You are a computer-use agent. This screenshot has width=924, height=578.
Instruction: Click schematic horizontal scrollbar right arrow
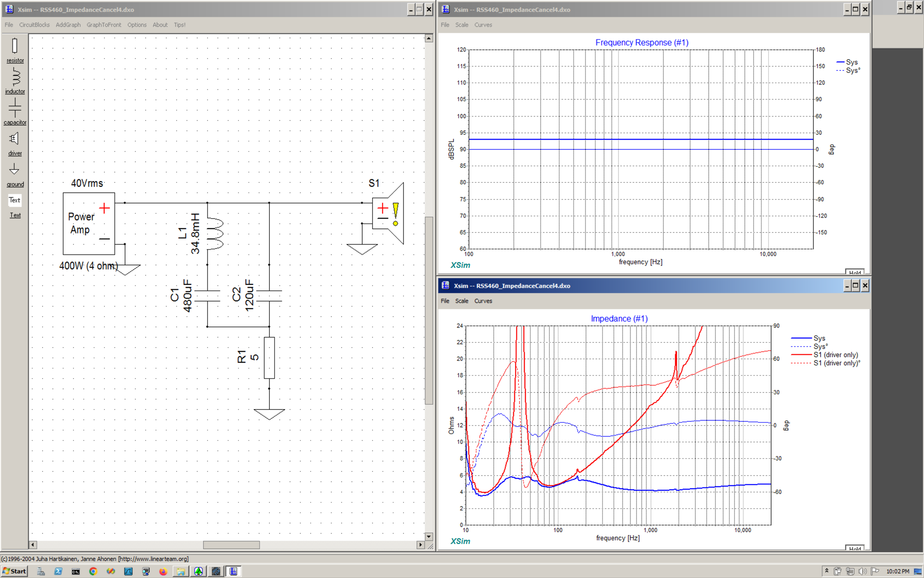pyautogui.click(x=420, y=545)
